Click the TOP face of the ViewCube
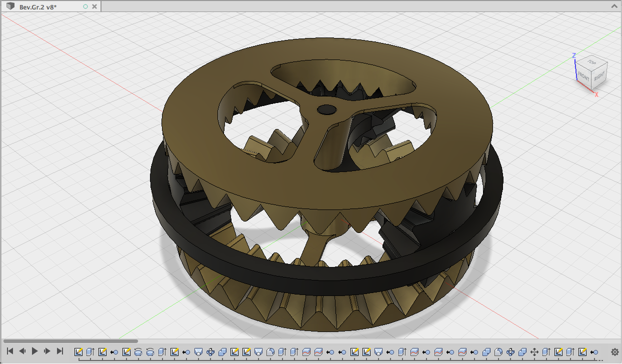 (x=591, y=63)
